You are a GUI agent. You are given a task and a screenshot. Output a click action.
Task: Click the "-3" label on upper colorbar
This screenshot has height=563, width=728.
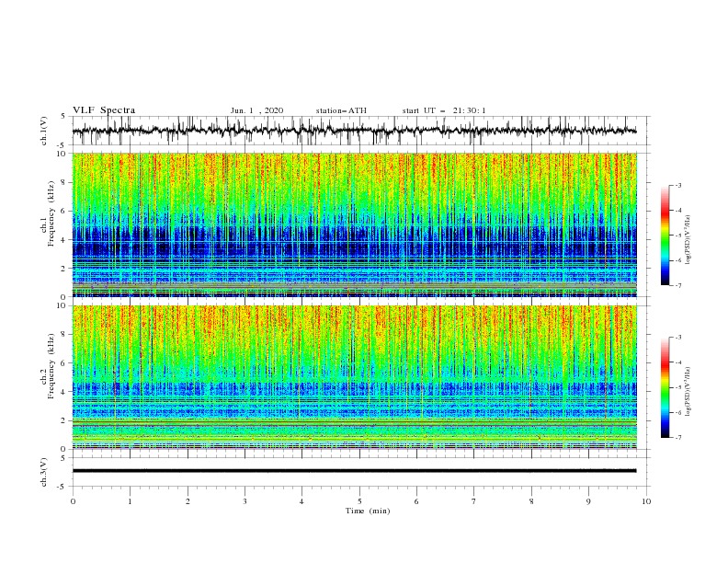coord(678,185)
